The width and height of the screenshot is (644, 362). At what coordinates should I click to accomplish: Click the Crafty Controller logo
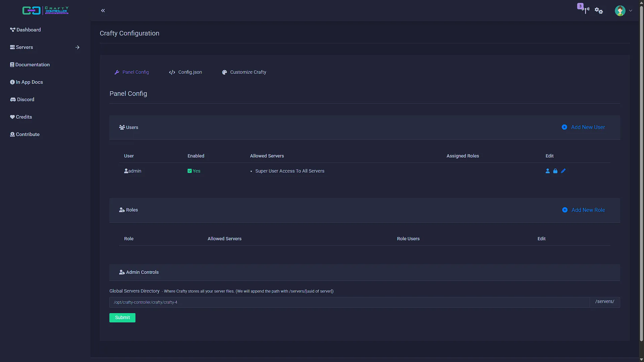[45, 10]
